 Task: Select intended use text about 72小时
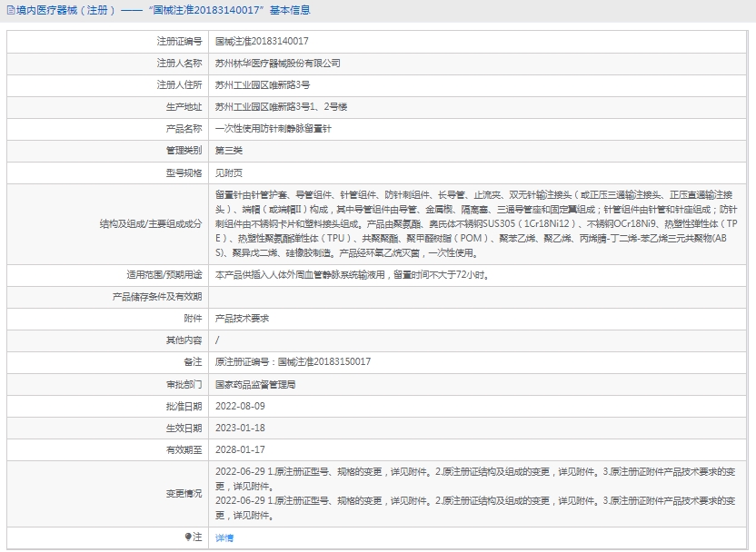pos(353,275)
